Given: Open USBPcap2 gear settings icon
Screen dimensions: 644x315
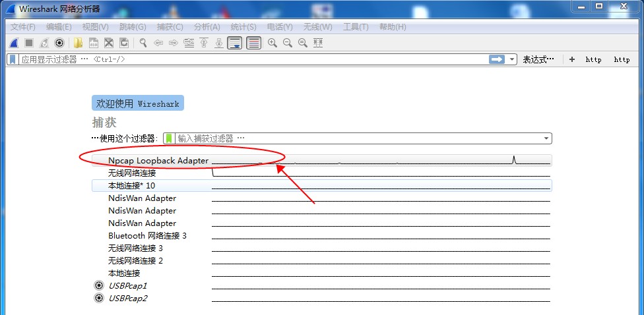Looking at the screenshot, I should click(x=98, y=298).
